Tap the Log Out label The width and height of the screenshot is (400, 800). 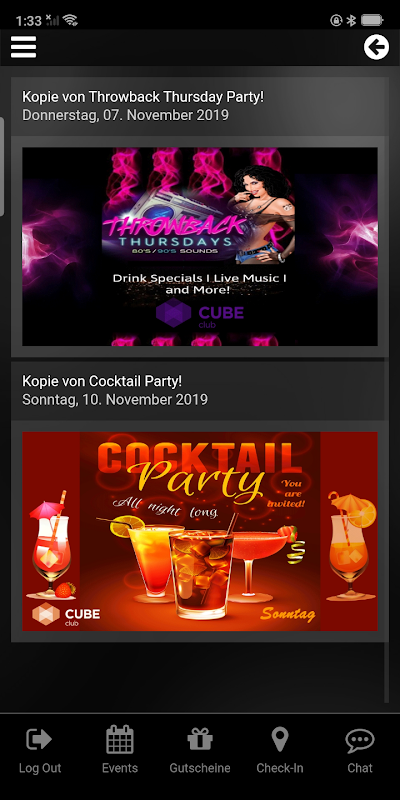(x=40, y=768)
